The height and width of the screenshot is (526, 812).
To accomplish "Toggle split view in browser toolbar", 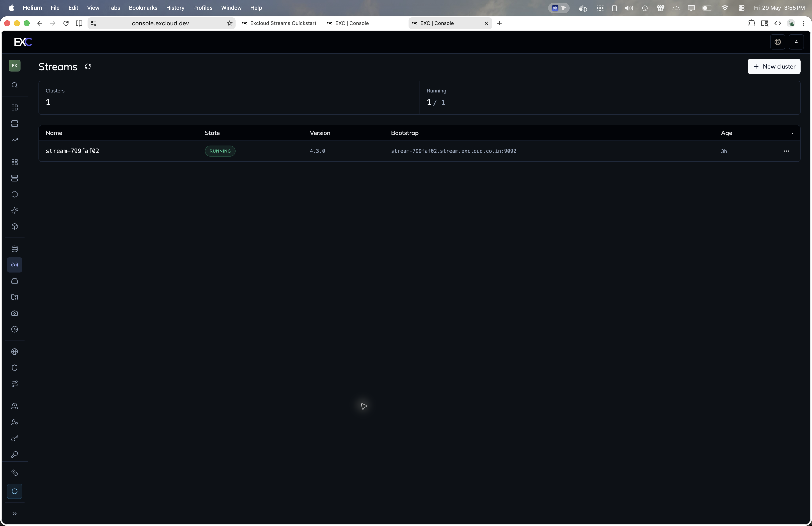I will pos(79,23).
